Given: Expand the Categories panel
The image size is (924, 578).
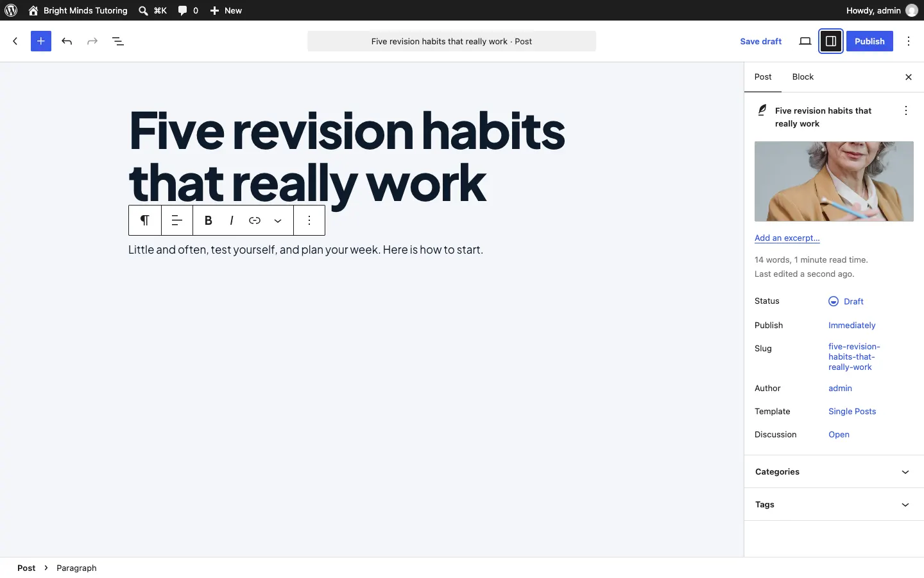Looking at the screenshot, I should (x=834, y=472).
